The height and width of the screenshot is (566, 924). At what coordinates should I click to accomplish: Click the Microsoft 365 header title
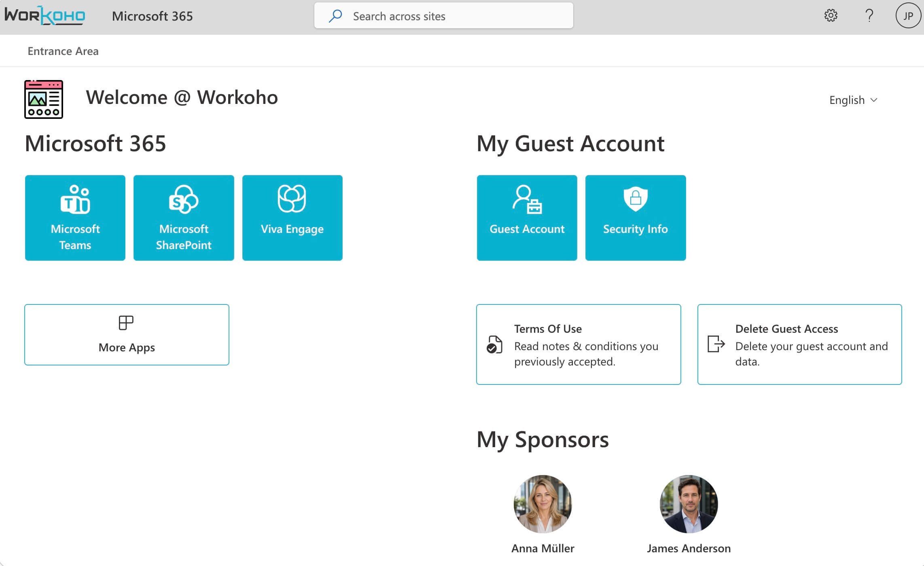153,16
